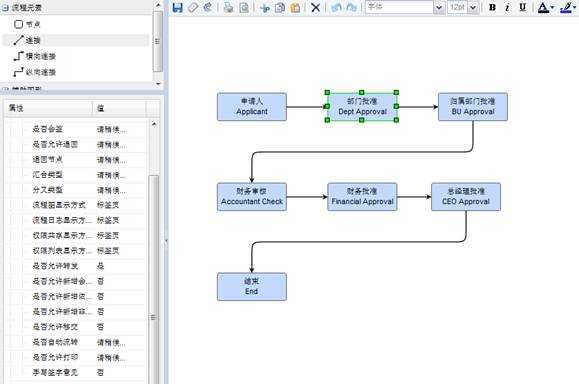Click the eraser-shaped icon beside Save
Image resolution: width=579 pixels, height=384 pixels.
point(193,7)
